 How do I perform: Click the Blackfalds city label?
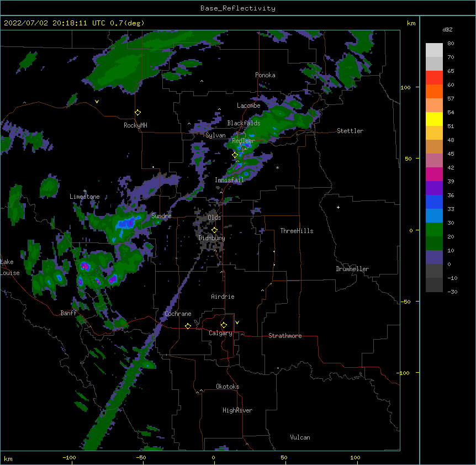pos(244,123)
